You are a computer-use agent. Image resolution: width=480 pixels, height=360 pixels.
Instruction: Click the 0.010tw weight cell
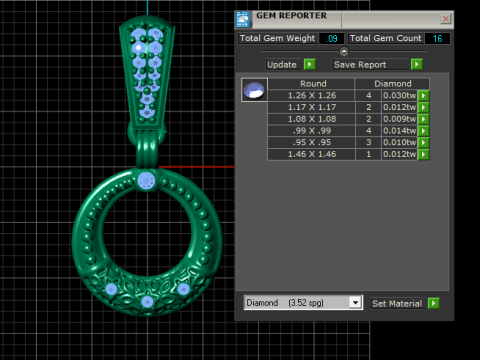coord(399,143)
